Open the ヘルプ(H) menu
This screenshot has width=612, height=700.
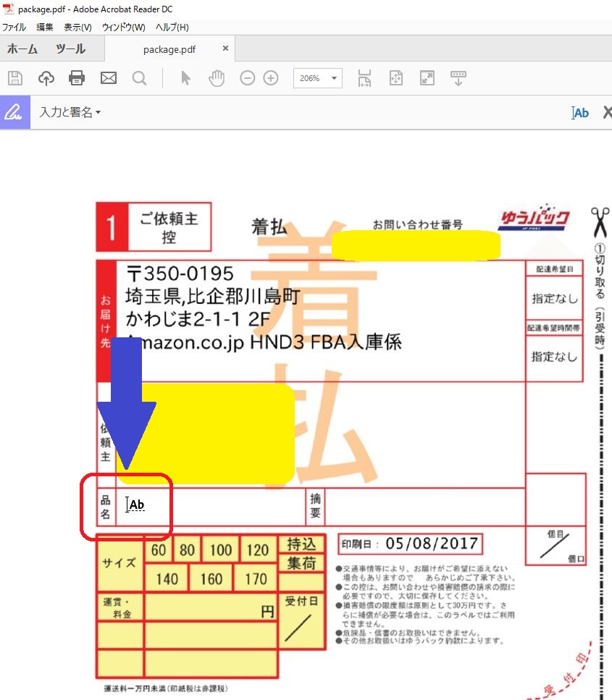(x=172, y=28)
